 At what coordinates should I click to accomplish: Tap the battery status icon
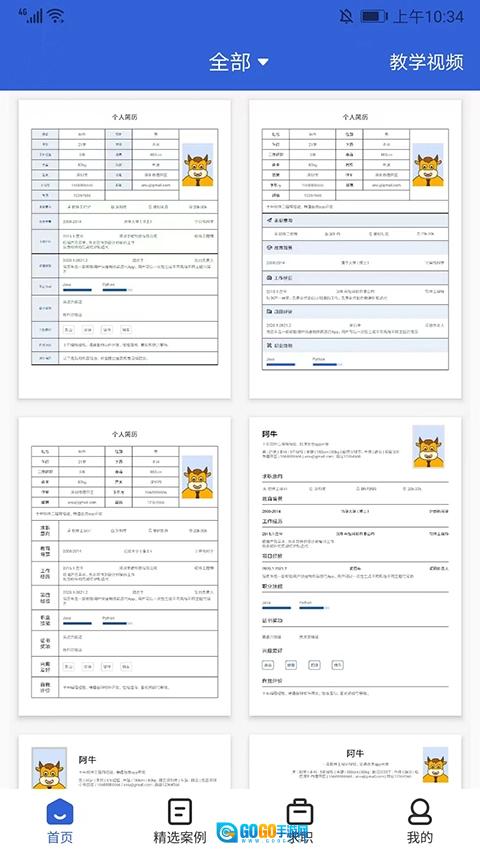(x=374, y=16)
